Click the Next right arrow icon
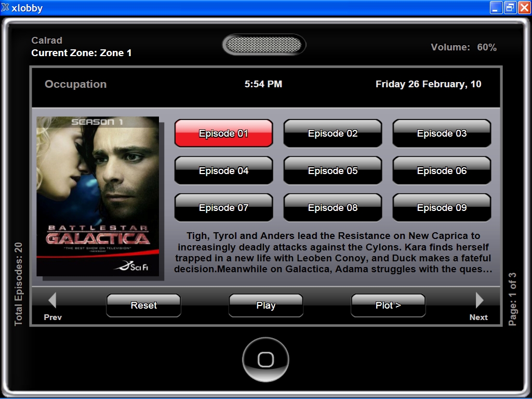 479,300
